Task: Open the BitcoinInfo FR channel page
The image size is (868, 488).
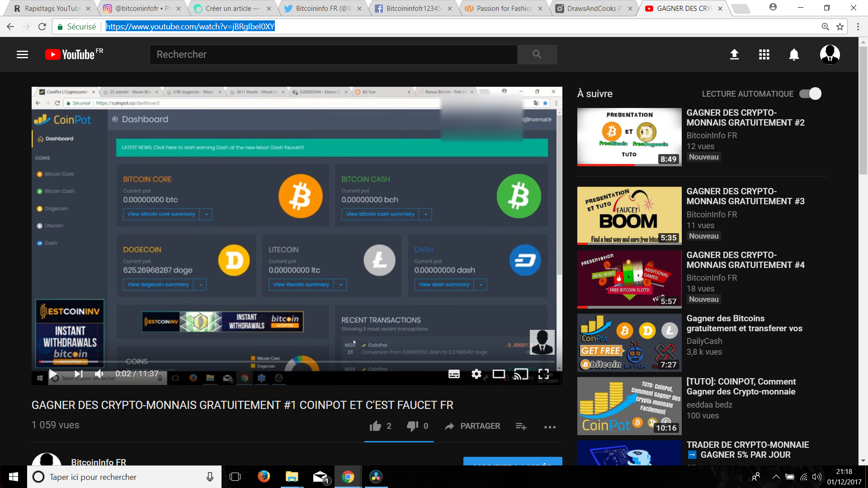Action: (x=99, y=462)
